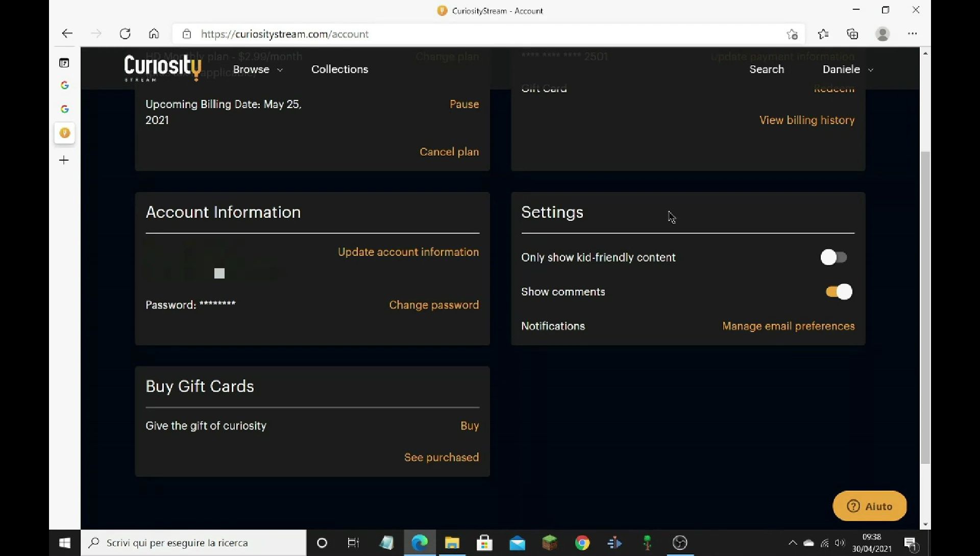Viewport: 980px width, 556px height.
Task: Click Update account information link
Action: (x=408, y=252)
